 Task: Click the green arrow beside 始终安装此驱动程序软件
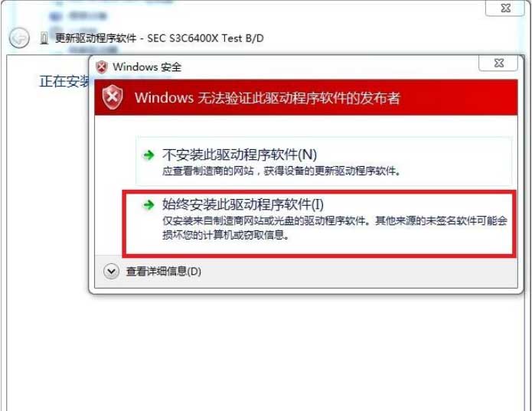[149, 204]
